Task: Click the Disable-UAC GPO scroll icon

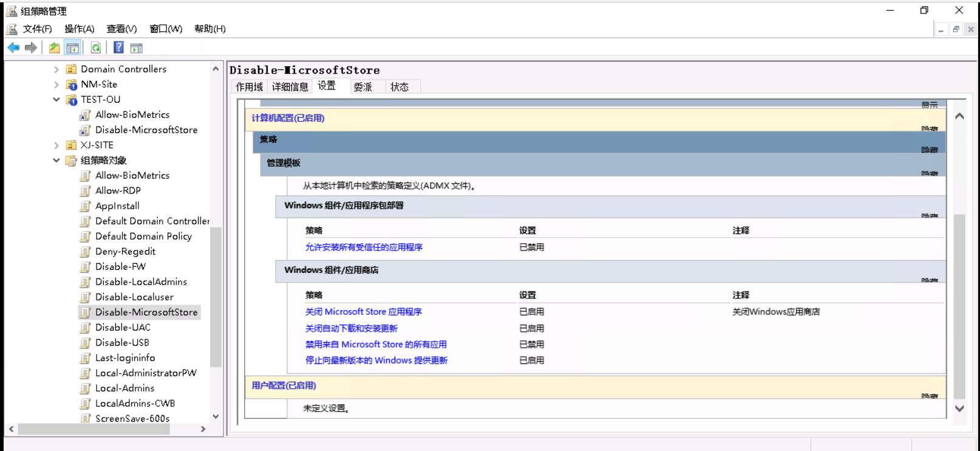Action: 86,328
